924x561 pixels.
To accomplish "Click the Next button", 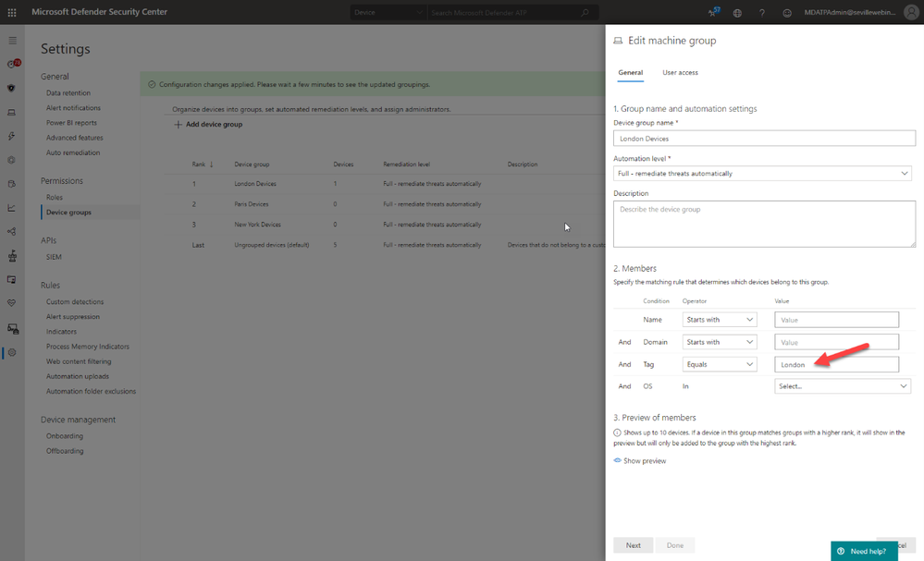I will click(x=633, y=545).
